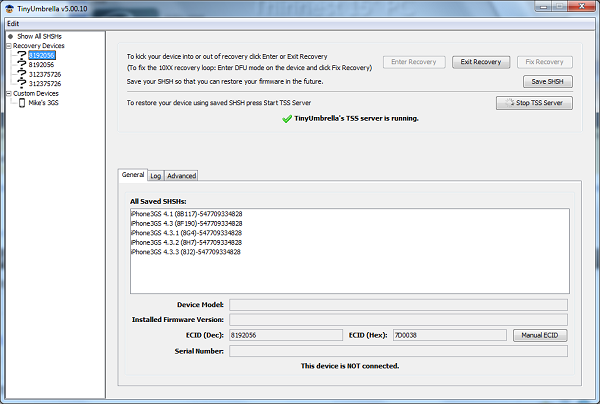This screenshot has width=600, height=404.
Task: Switch to the General tab
Action: [133, 174]
